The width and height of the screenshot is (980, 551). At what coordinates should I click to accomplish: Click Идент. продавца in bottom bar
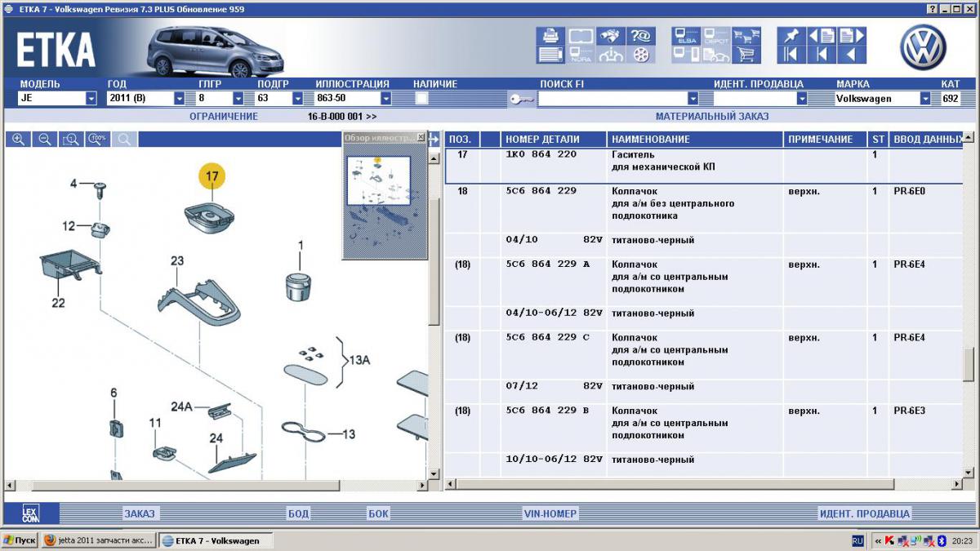tap(864, 513)
